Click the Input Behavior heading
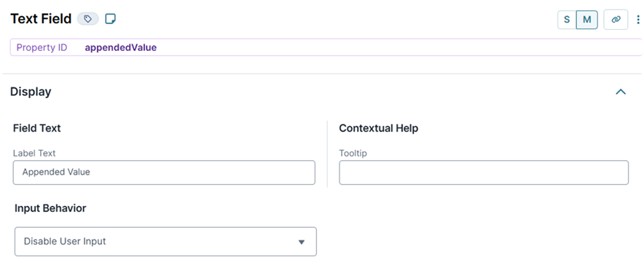The image size is (644, 262). (x=50, y=208)
